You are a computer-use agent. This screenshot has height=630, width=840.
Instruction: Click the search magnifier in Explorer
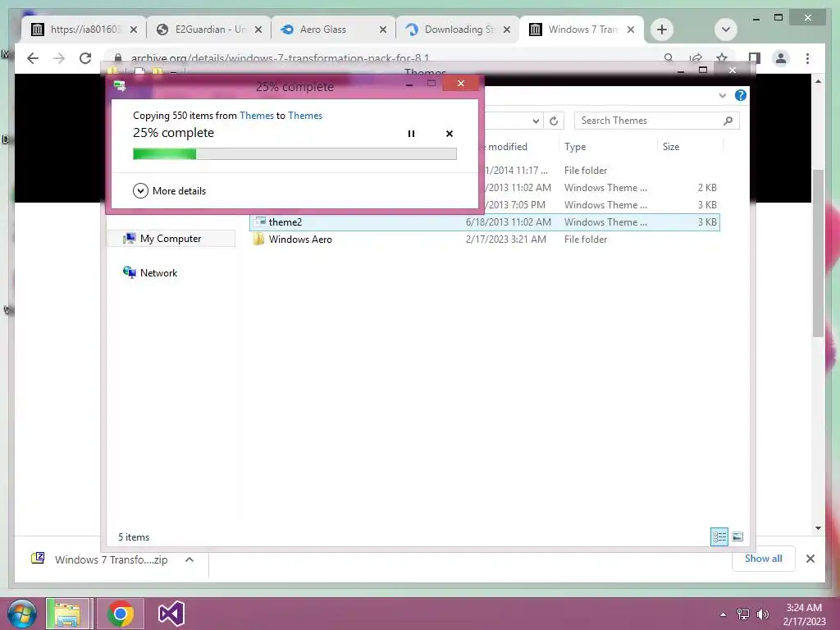pyautogui.click(x=728, y=121)
